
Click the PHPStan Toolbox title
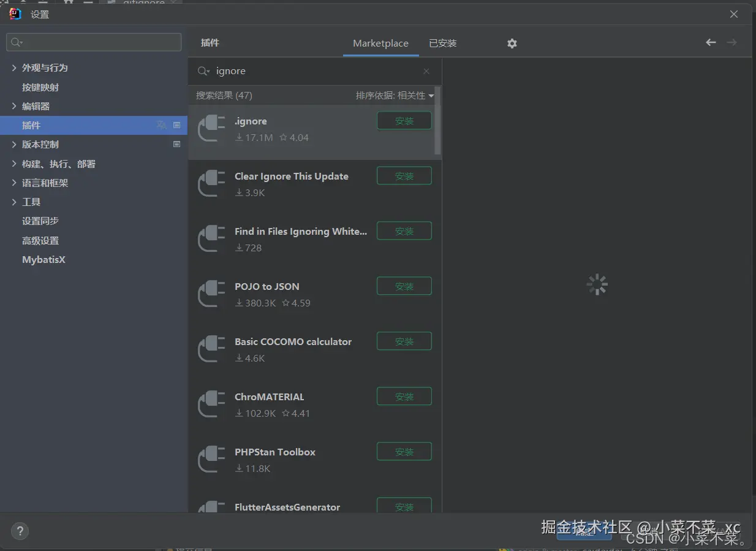[x=275, y=452]
